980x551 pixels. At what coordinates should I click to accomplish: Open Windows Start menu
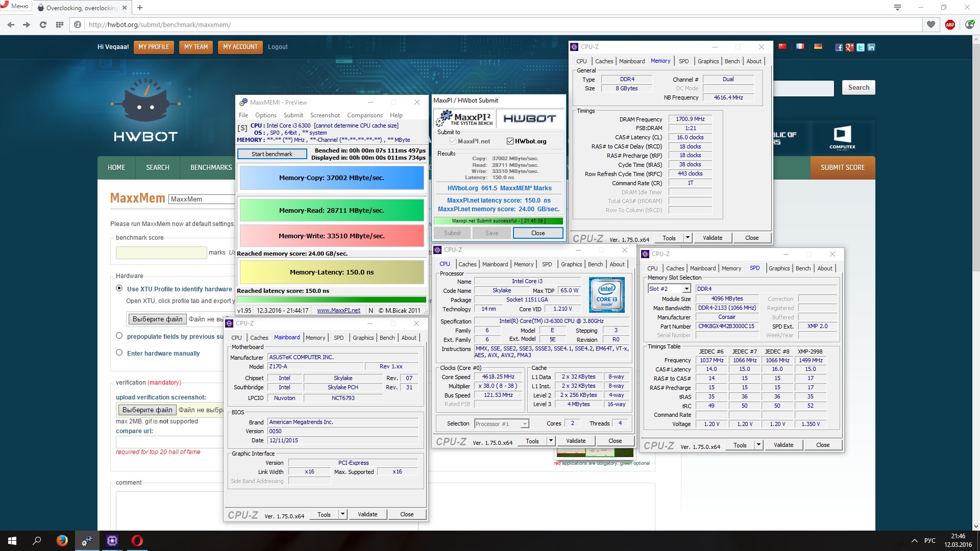(x=12, y=541)
